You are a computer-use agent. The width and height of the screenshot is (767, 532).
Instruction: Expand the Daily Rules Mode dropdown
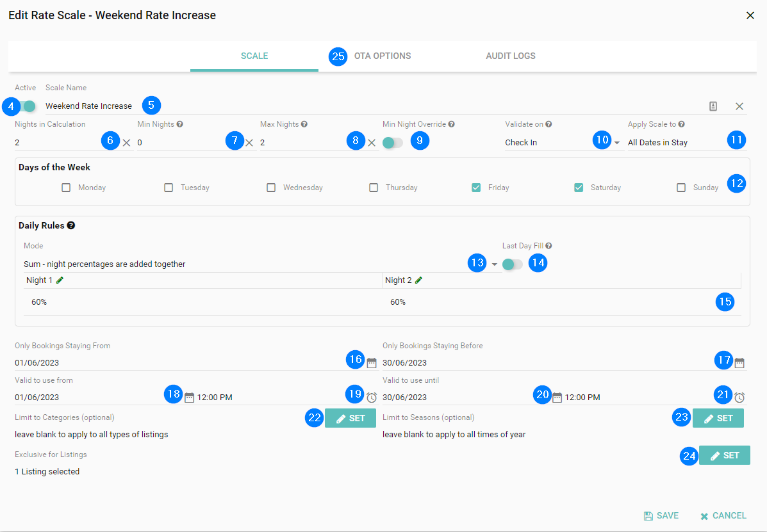click(x=494, y=264)
